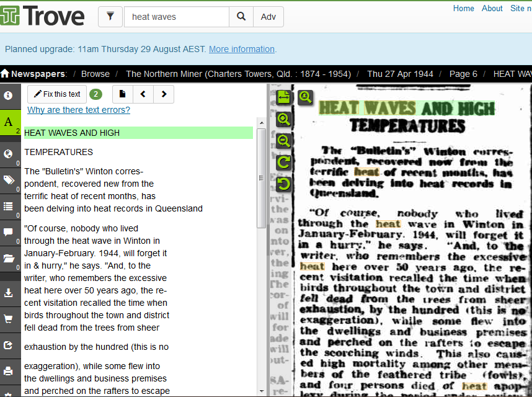Viewport: 532px width, 397px height.
Task: Open 'Why are there text errors?' link
Action: pos(79,110)
